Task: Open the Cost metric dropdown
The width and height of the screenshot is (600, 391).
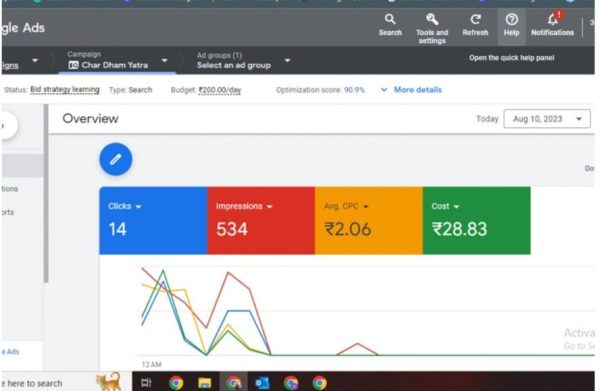Action: point(445,206)
